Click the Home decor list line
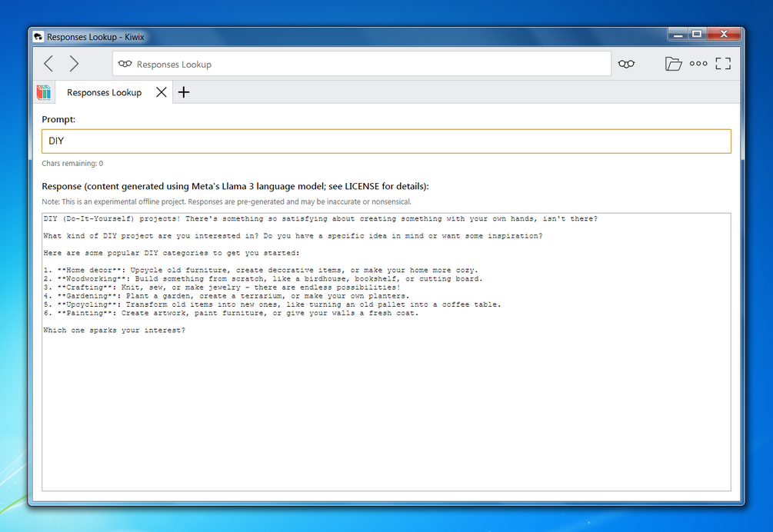773x532 pixels. point(261,270)
